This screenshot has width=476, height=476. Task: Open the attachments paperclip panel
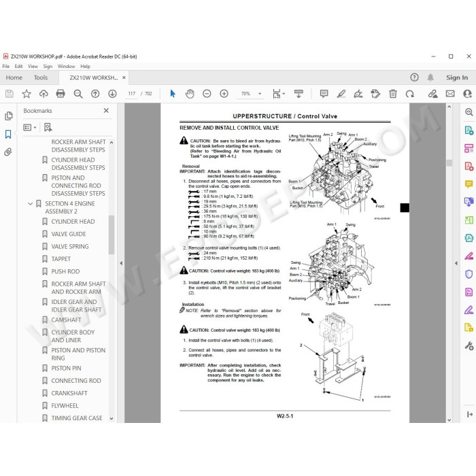click(x=8, y=152)
